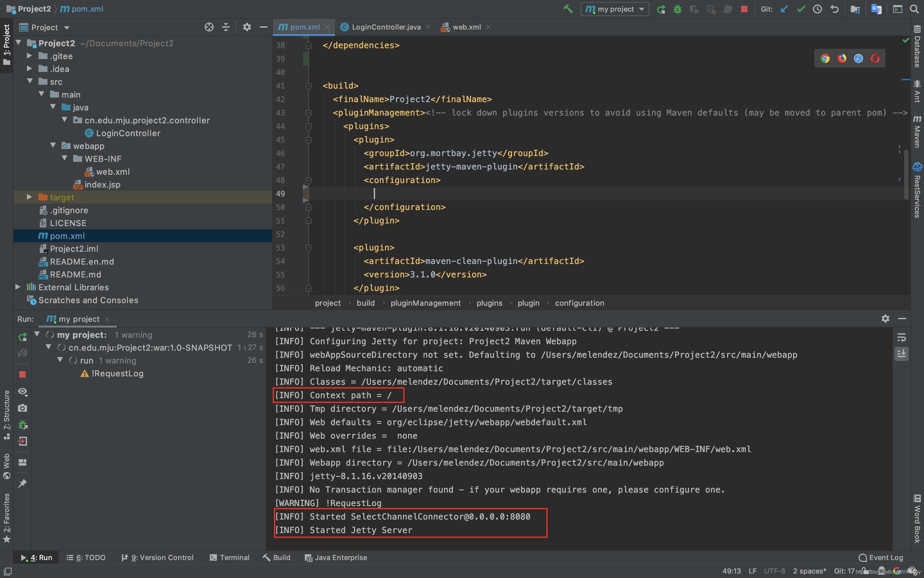Image resolution: width=924 pixels, height=578 pixels.
Task: Open the page in Safari browser
Action: [x=858, y=58]
